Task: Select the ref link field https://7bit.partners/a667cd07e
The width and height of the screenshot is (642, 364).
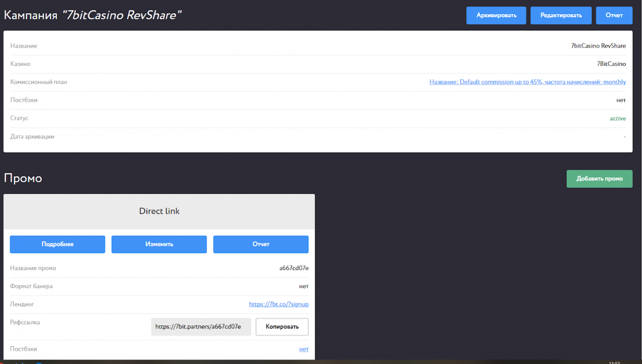Action: pyautogui.click(x=201, y=327)
